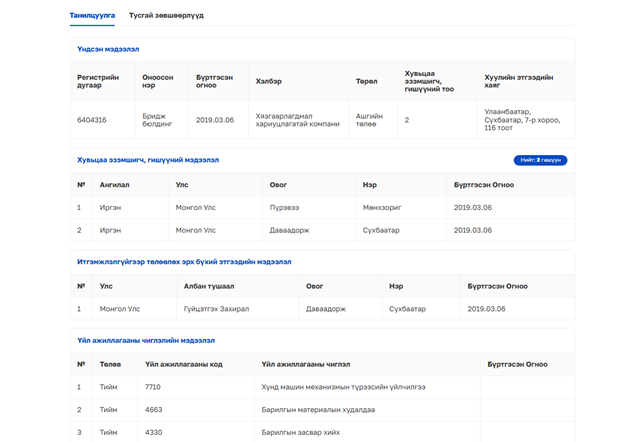The height and width of the screenshot is (442, 624).
Task: Click the Үйл ажиллагааны чиглэл header
Action: coord(306,364)
